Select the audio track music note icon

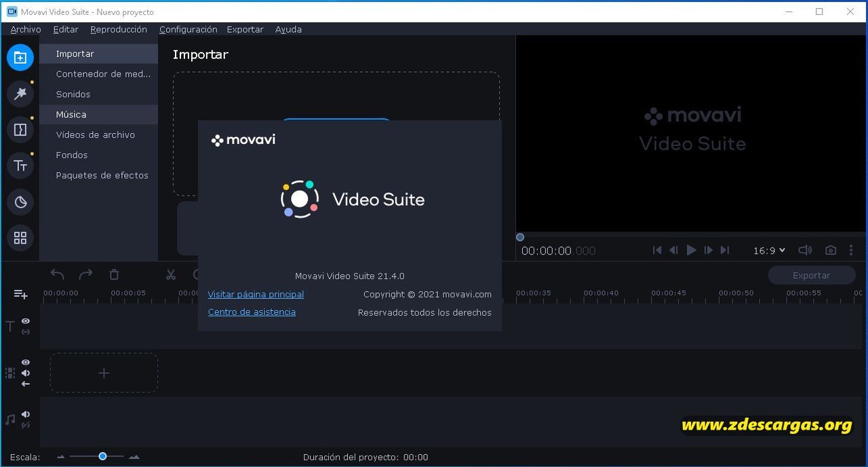10,419
